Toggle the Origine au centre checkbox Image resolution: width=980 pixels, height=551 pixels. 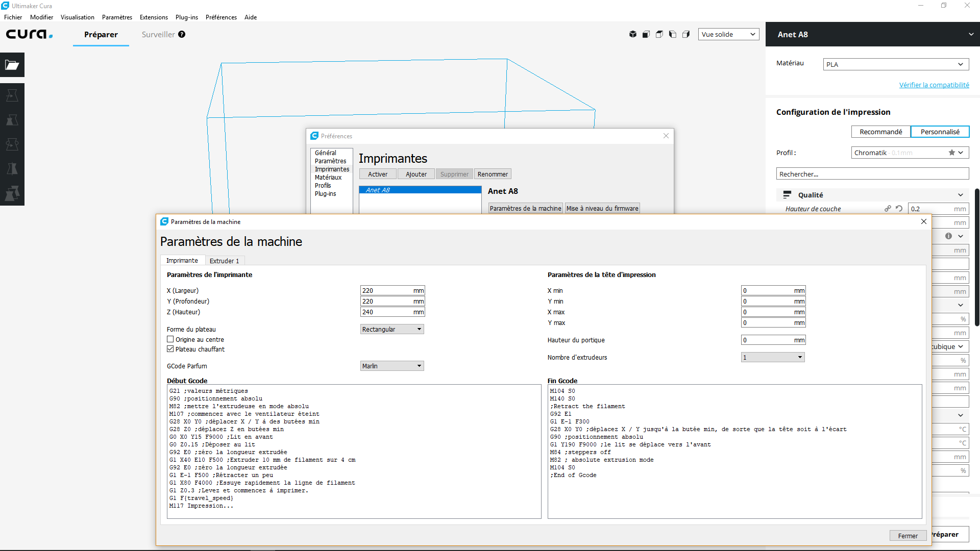click(170, 339)
